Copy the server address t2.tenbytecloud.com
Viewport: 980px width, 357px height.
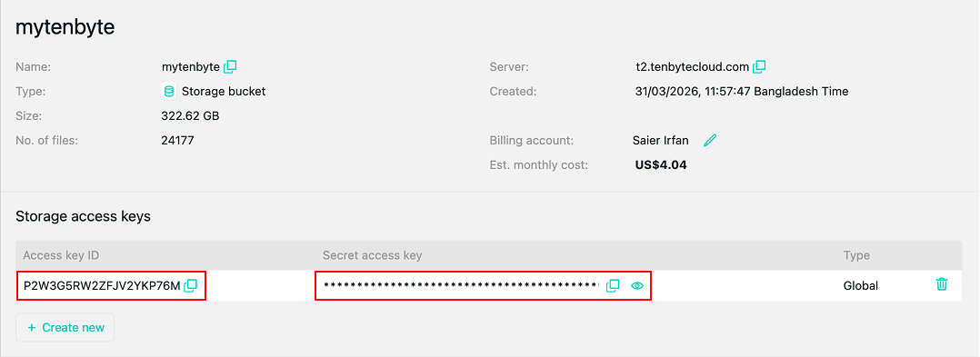pos(759,66)
